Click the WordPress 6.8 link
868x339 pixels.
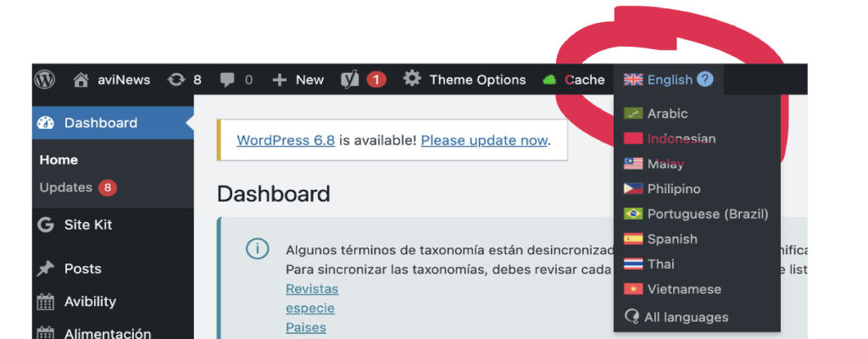pyautogui.click(x=286, y=140)
